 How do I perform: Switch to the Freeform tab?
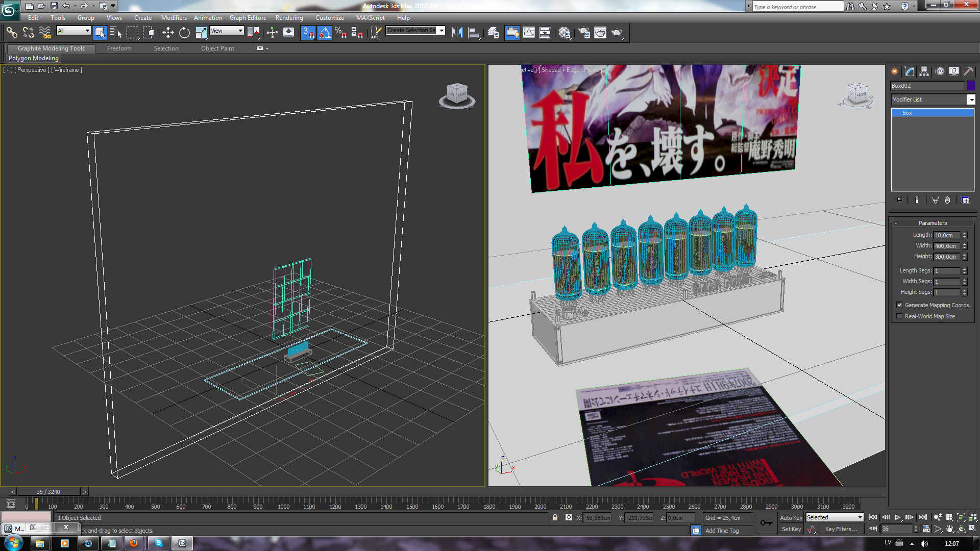tap(119, 48)
